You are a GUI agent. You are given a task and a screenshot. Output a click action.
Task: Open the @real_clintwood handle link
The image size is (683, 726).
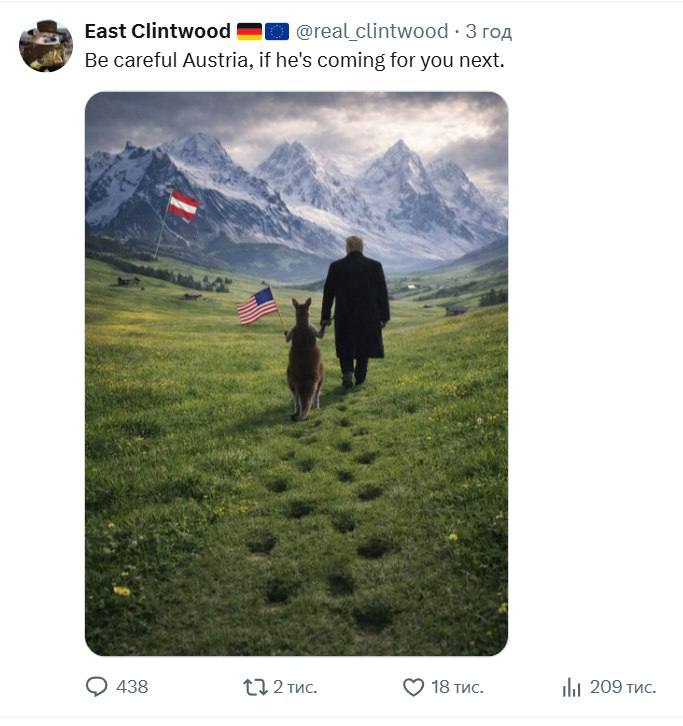tap(371, 32)
